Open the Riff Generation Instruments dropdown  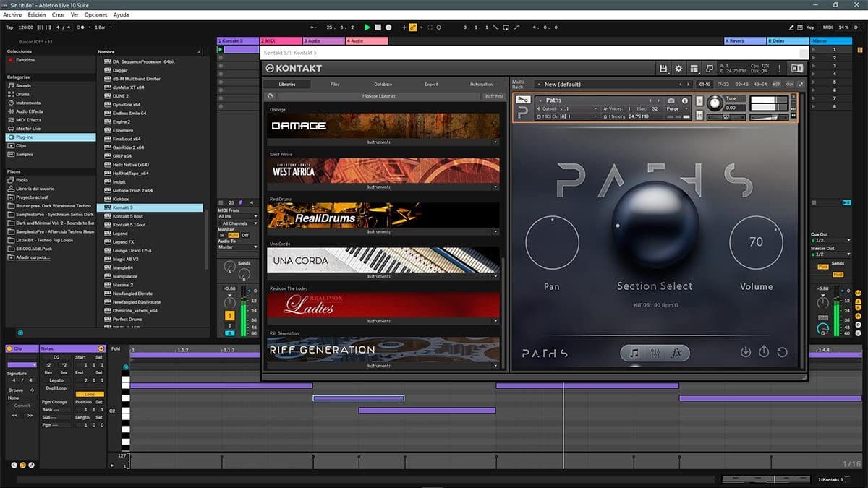tap(383, 366)
